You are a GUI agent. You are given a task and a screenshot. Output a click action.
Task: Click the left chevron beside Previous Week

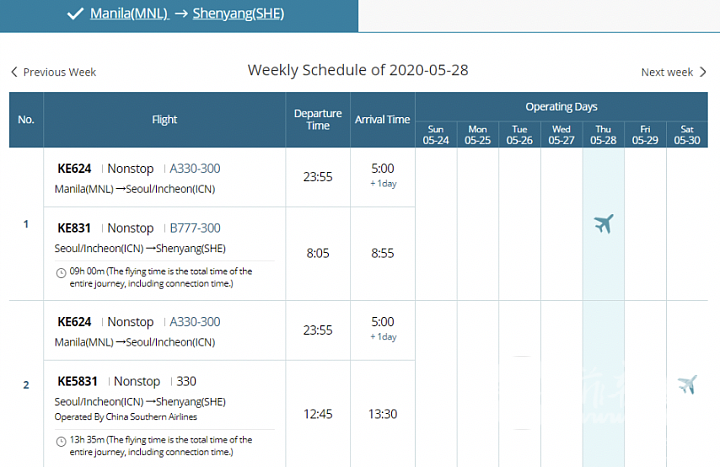click(x=14, y=72)
